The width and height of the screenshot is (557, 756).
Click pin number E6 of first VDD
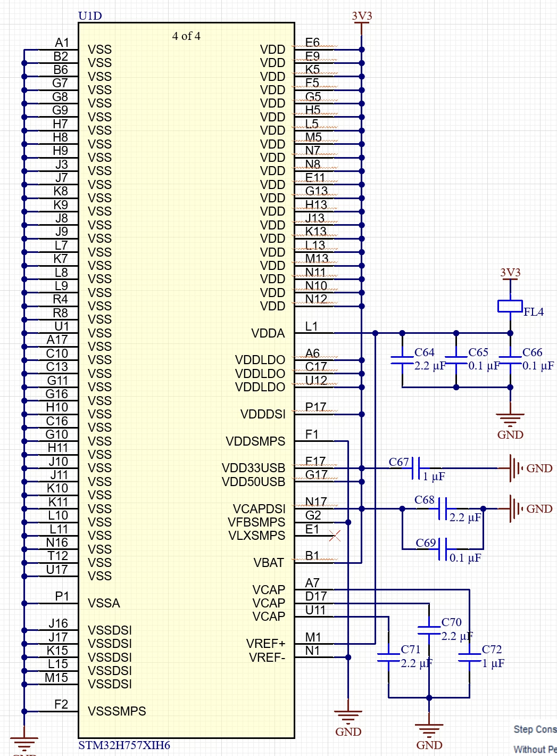pyautogui.click(x=312, y=42)
